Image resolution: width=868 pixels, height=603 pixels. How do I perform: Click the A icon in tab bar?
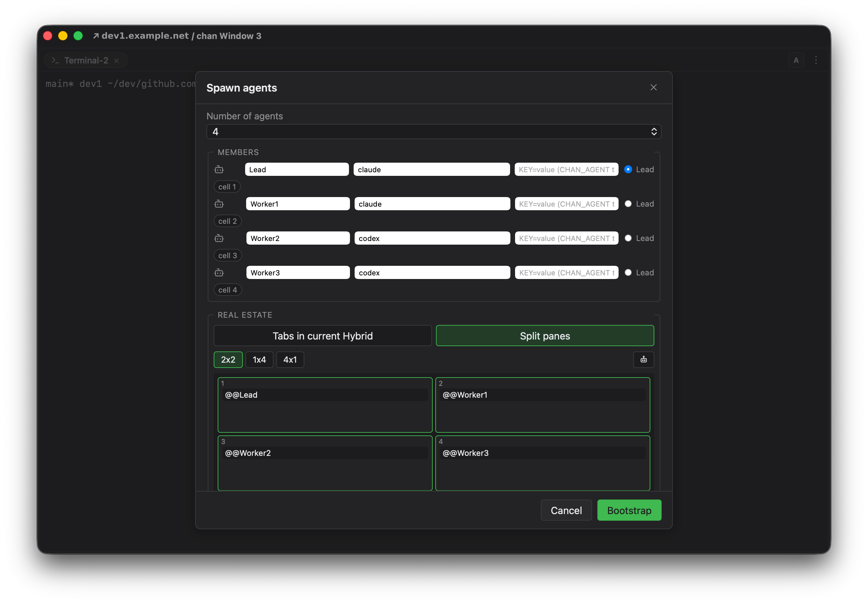click(x=796, y=60)
